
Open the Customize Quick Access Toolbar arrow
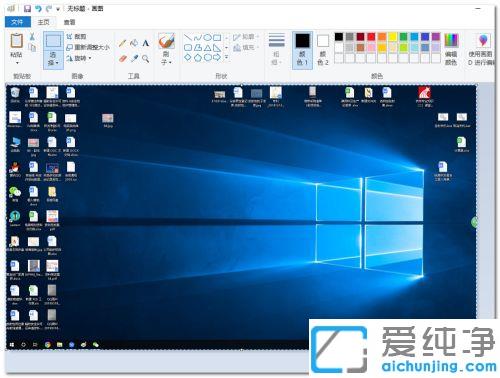click(58, 9)
